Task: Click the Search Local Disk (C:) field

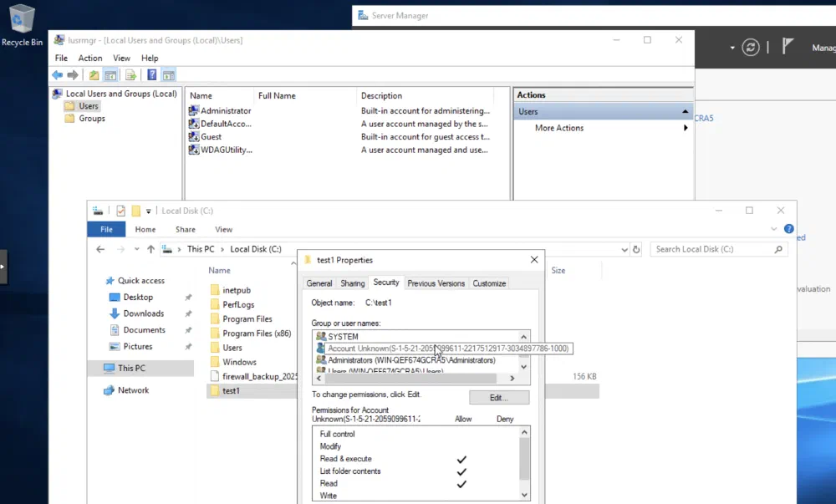Action: pyautogui.click(x=712, y=249)
